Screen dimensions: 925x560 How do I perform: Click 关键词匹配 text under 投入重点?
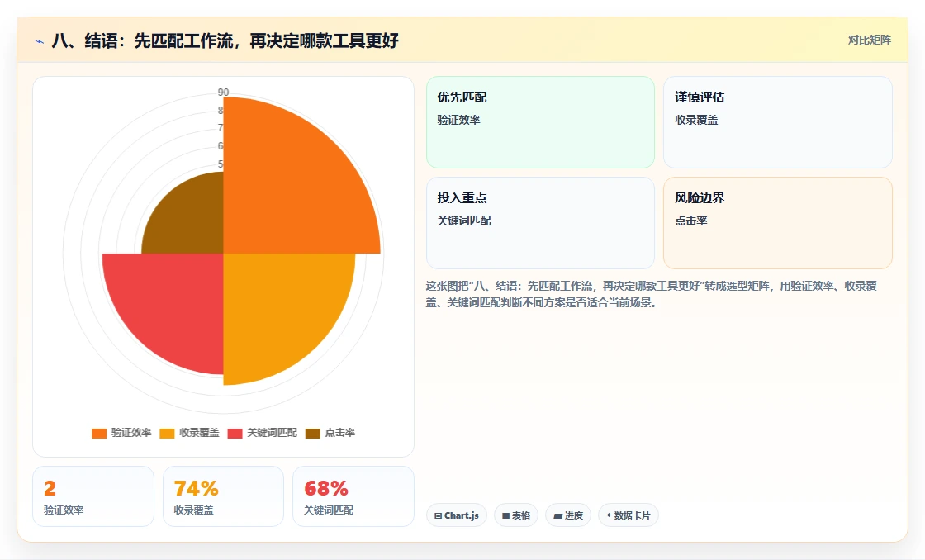pos(464,221)
